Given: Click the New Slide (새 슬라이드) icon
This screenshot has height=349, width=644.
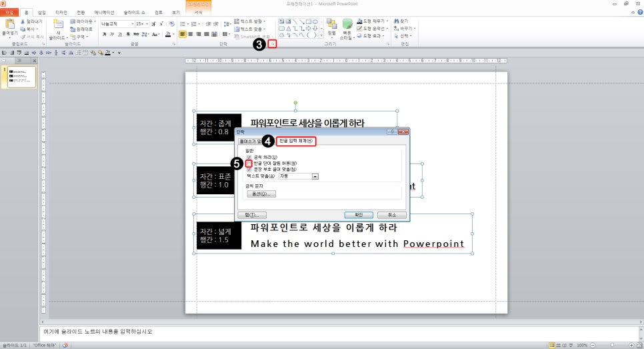Looking at the screenshot, I should 58,24.
